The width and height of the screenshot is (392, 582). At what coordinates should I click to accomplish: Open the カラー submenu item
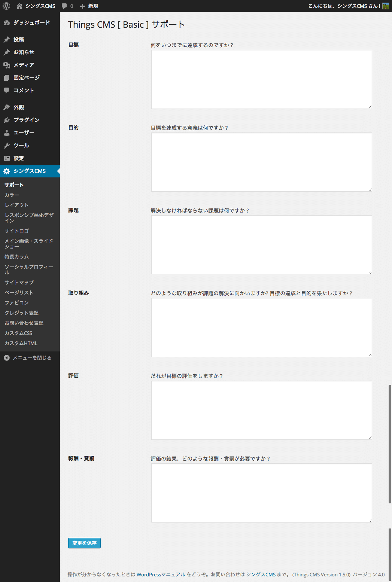coord(30,195)
